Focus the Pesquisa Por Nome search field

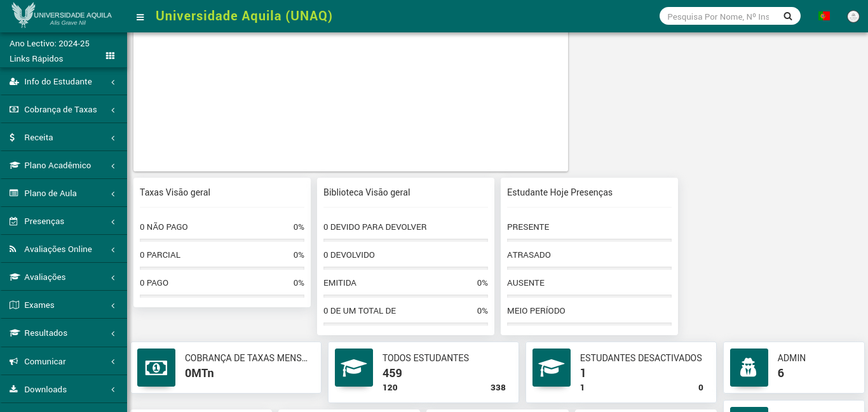pyautogui.click(x=718, y=17)
